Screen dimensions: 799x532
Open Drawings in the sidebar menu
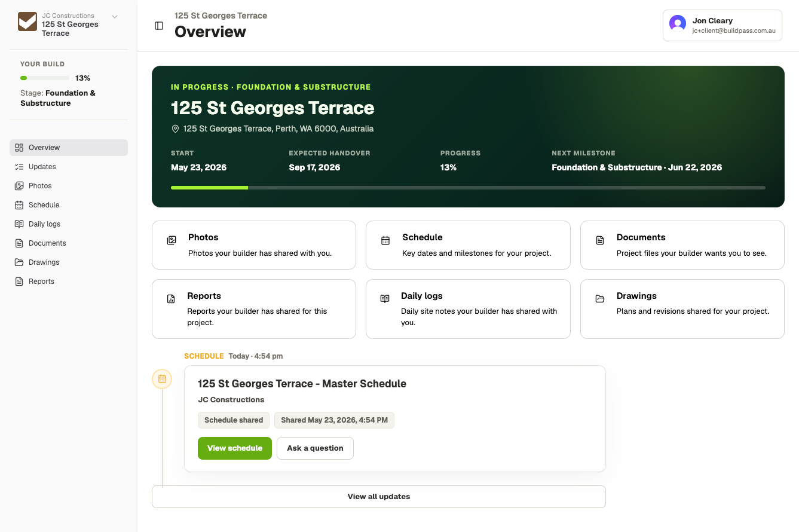[x=69, y=262]
